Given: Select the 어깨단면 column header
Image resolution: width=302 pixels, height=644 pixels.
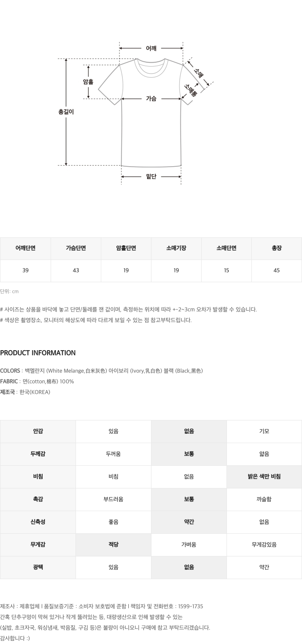Looking at the screenshot, I should (25, 248).
